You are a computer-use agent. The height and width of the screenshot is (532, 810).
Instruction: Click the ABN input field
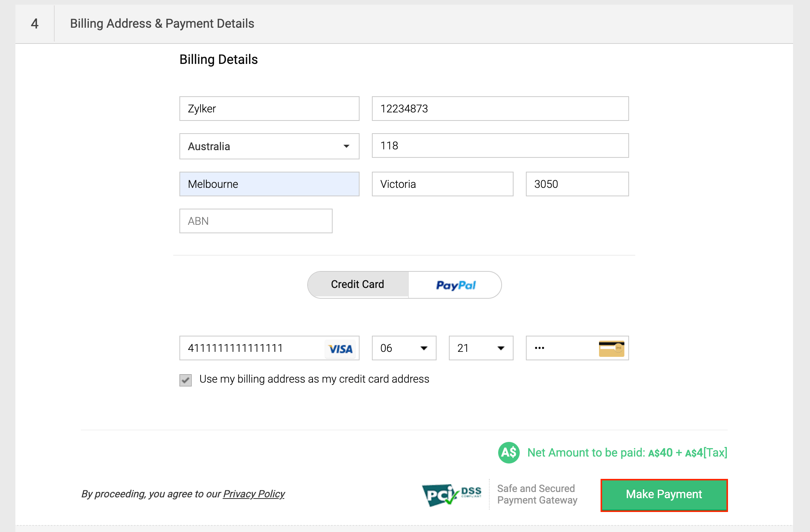(256, 221)
